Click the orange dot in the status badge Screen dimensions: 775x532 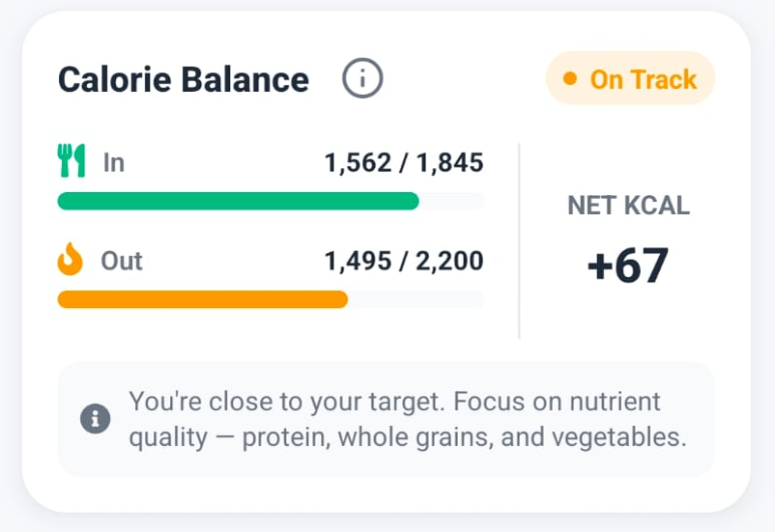coord(570,78)
